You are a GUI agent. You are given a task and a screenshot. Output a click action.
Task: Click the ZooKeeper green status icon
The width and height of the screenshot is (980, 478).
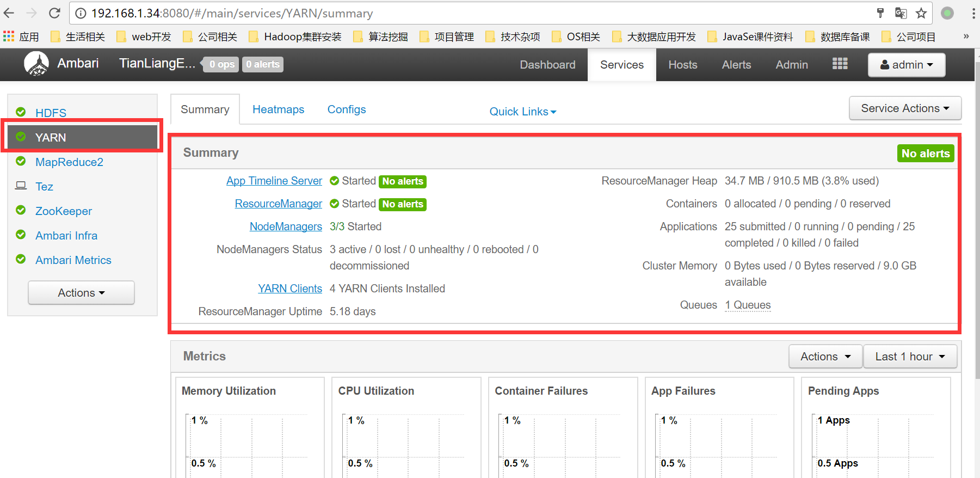click(21, 210)
